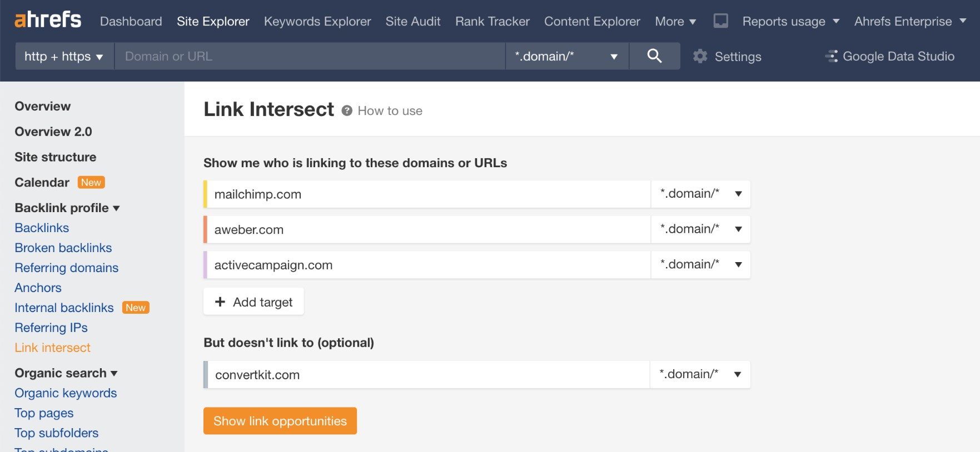The width and height of the screenshot is (980, 452).
Task: Click the Domain or URL search field
Action: point(310,56)
